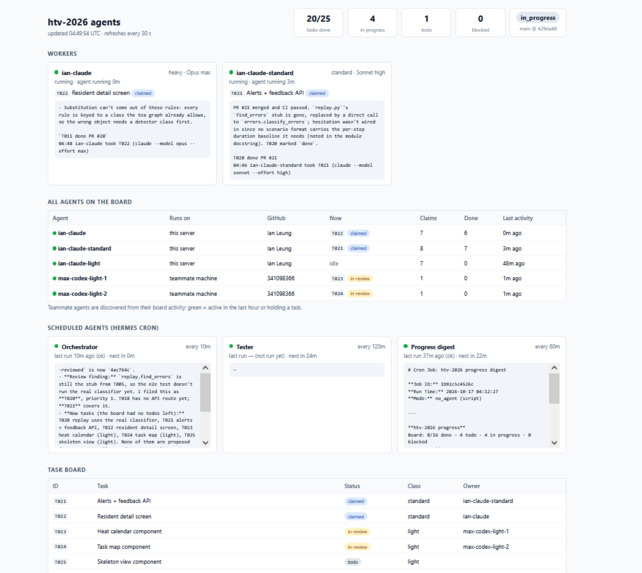Click the Tester green status dot

[231, 347]
